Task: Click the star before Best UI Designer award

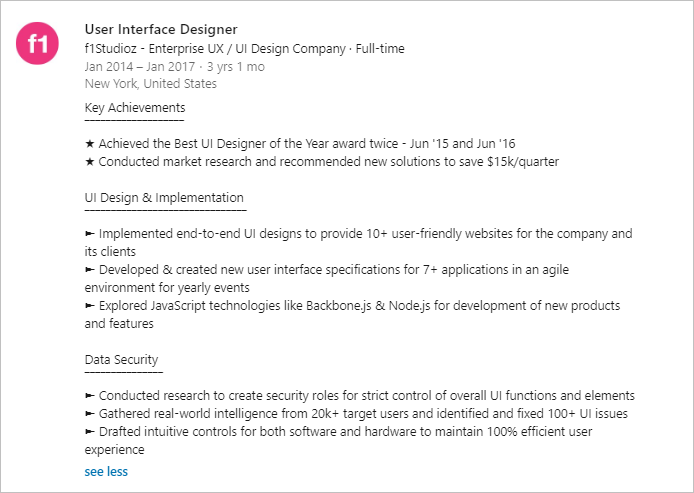Action: (90, 144)
